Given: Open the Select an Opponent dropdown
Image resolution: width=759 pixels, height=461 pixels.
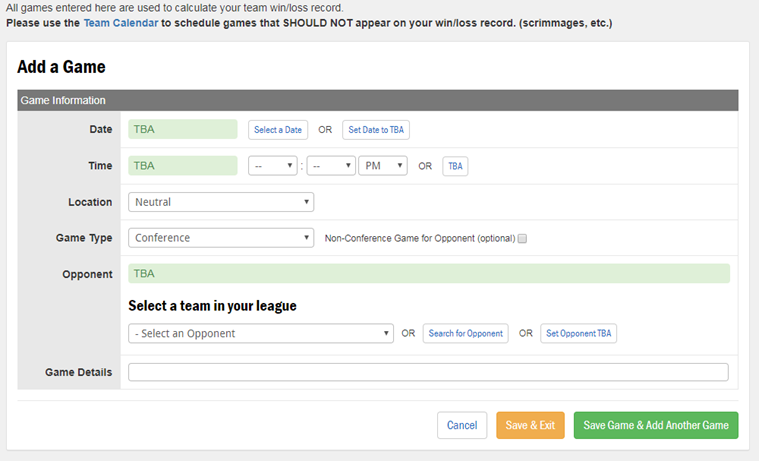Looking at the screenshot, I should 261,334.
